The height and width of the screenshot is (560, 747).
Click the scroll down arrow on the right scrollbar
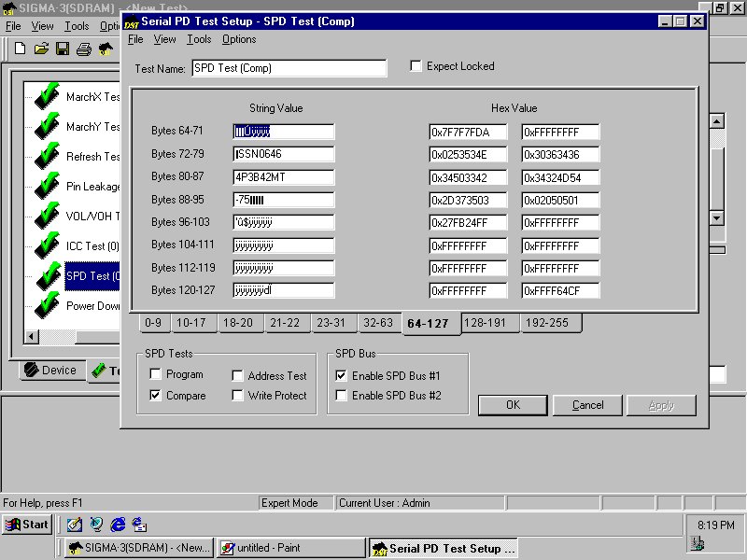tap(716, 217)
